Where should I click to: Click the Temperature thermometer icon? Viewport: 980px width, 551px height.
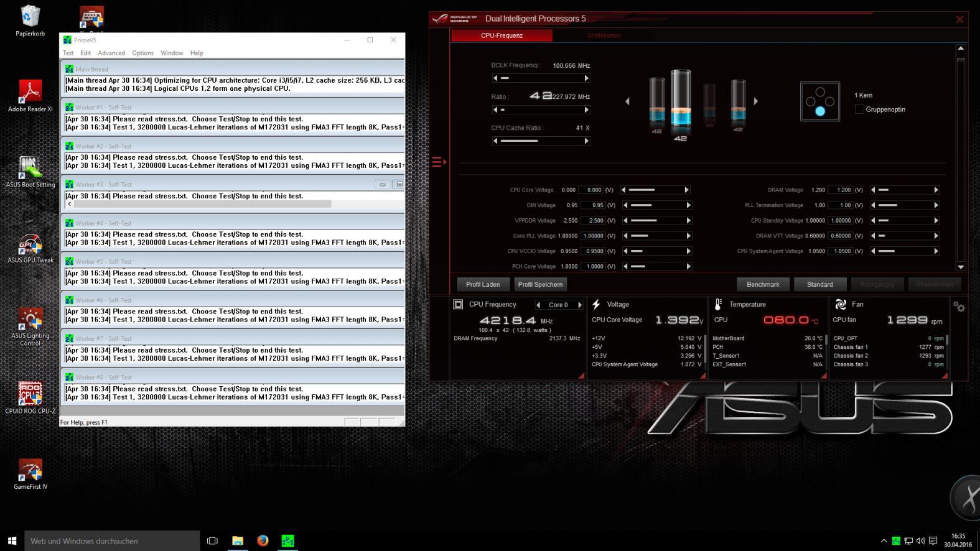point(718,304)
